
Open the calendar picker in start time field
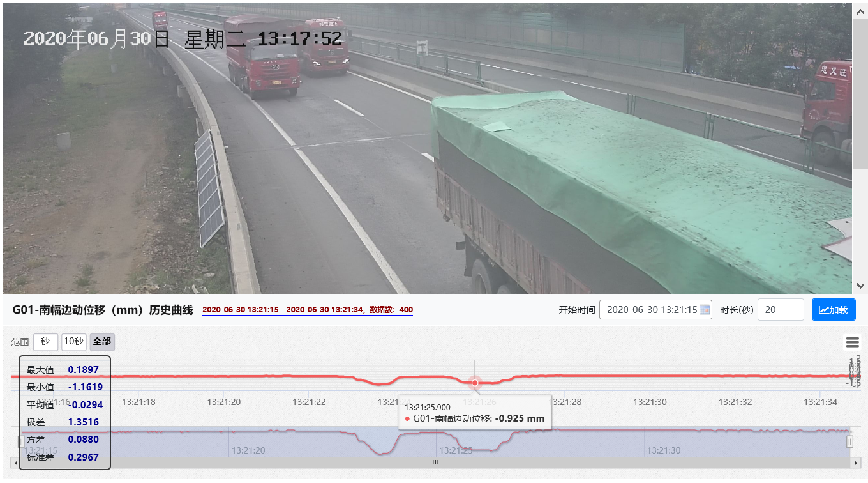point(705,310)
